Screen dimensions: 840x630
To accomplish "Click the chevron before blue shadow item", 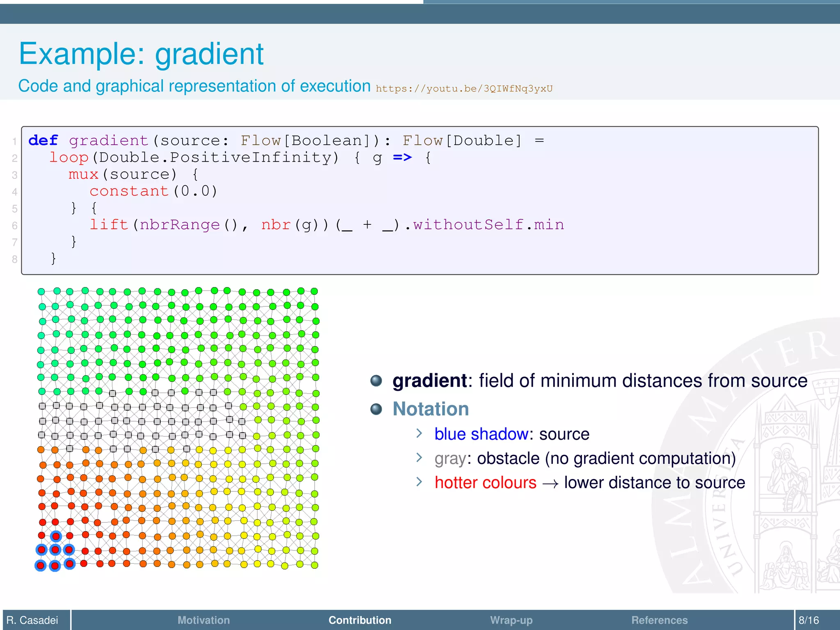I will click(x=419, y=434).
